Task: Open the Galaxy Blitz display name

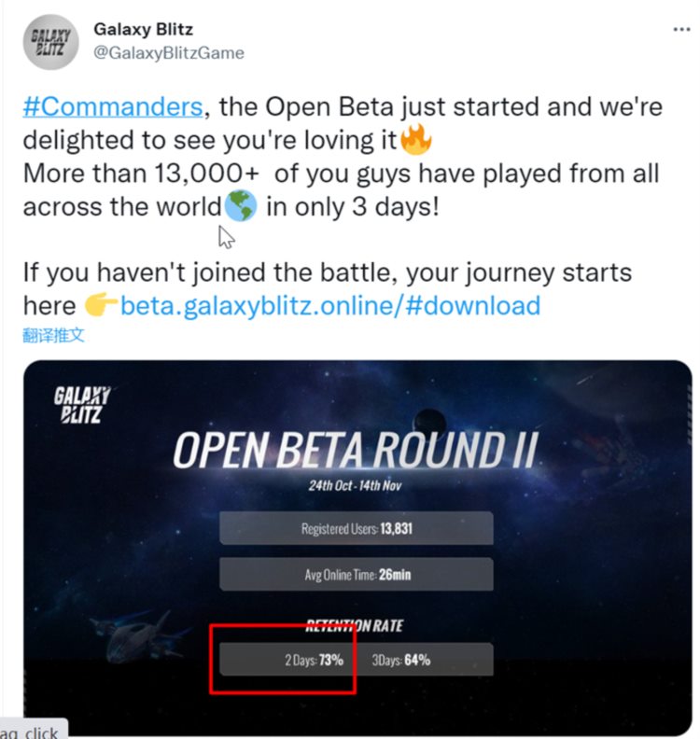Action: (x=143, y=29)
